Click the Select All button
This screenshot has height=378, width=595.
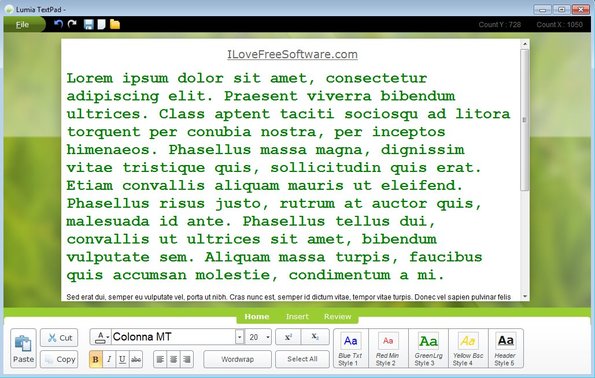pos(302,359)
